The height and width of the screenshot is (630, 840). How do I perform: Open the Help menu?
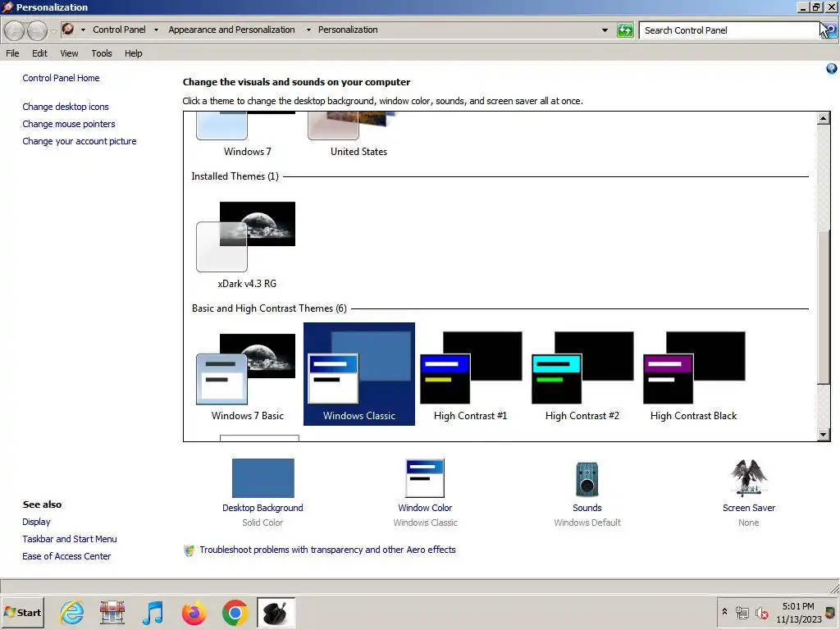(134, 53)
